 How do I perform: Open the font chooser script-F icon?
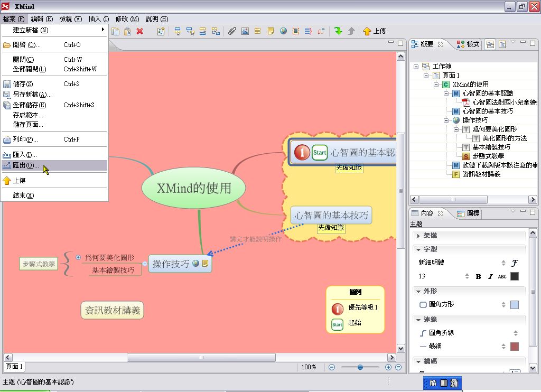coord(515,263)
